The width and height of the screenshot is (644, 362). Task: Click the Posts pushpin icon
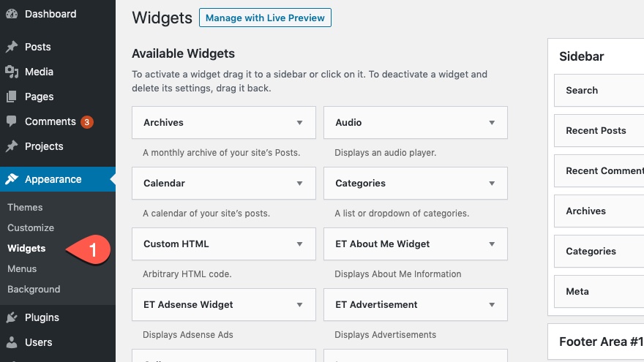click(12, 47)
